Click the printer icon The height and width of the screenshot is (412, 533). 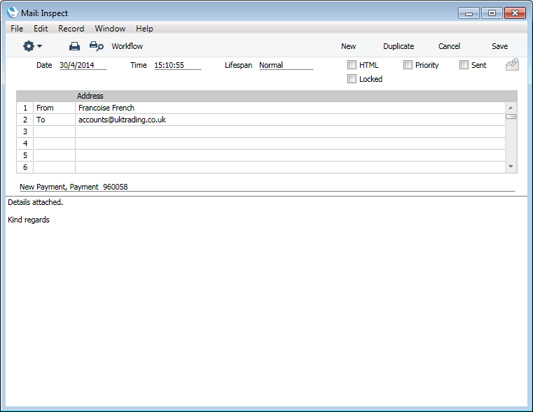pyautogui.click(x=74, y=46)
